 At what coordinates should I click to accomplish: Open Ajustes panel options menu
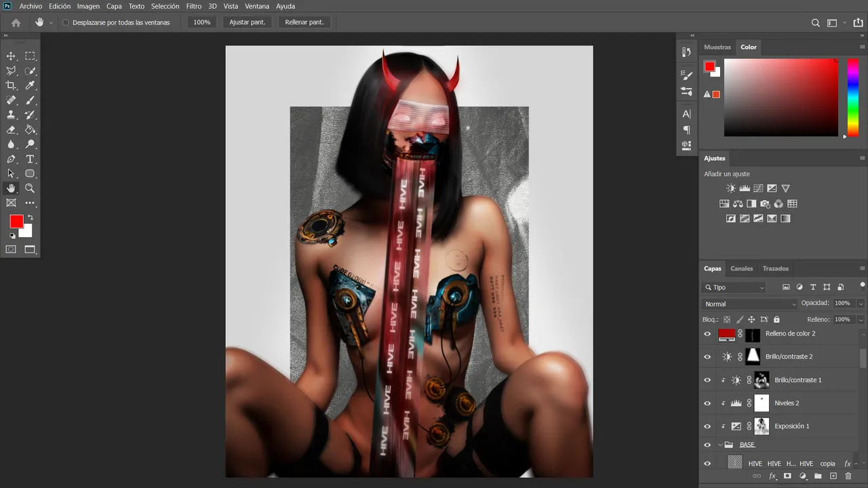pyautogui.click(x=862, y=158)
